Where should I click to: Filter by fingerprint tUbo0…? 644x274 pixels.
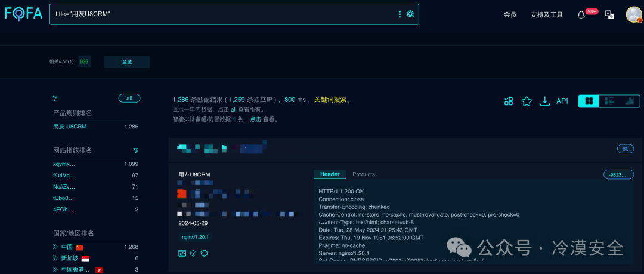pyautogui.click(x=64, y=198)
